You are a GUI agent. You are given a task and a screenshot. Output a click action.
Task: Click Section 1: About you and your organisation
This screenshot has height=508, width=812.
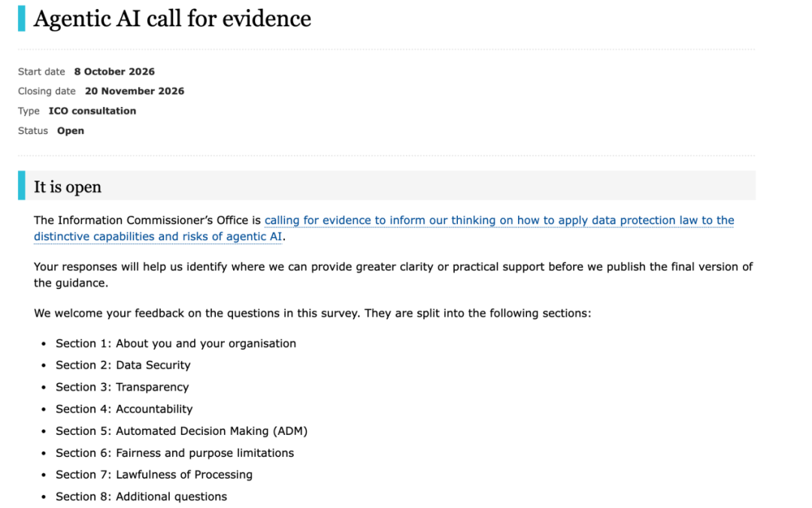pos(175,344)
